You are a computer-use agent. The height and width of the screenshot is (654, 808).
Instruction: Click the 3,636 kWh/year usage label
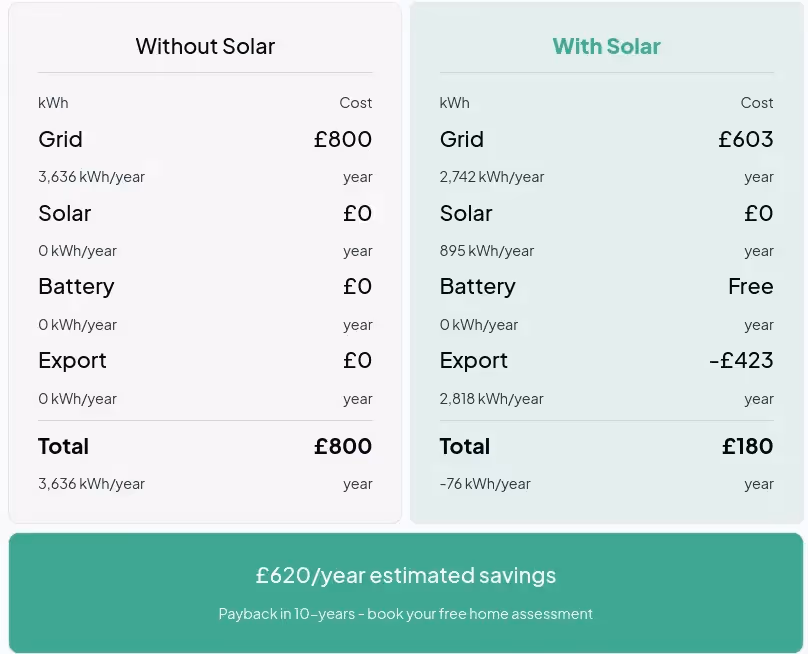tap(90, 176)
